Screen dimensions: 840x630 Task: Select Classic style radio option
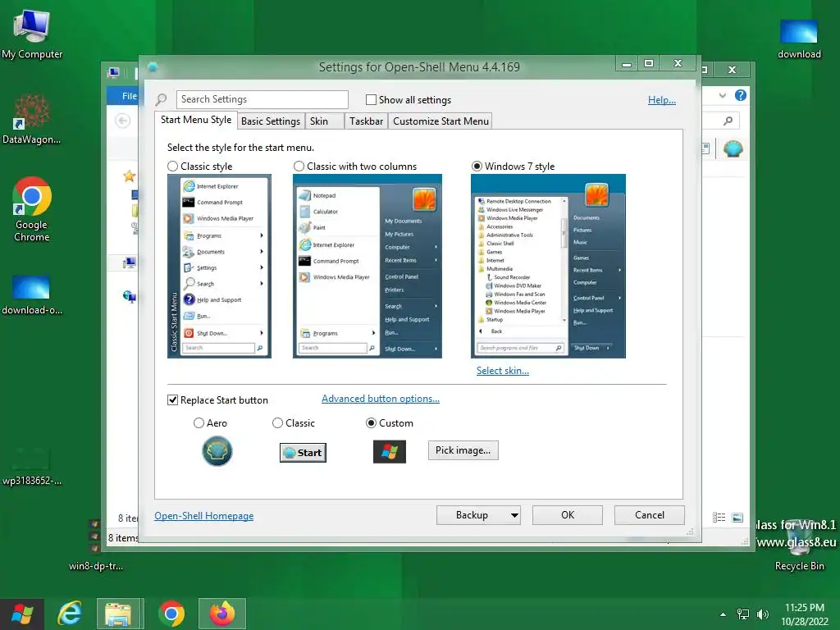(172, 167)
